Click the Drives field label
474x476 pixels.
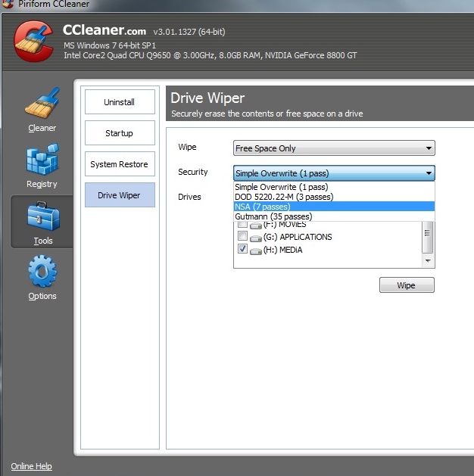point(189,197)
